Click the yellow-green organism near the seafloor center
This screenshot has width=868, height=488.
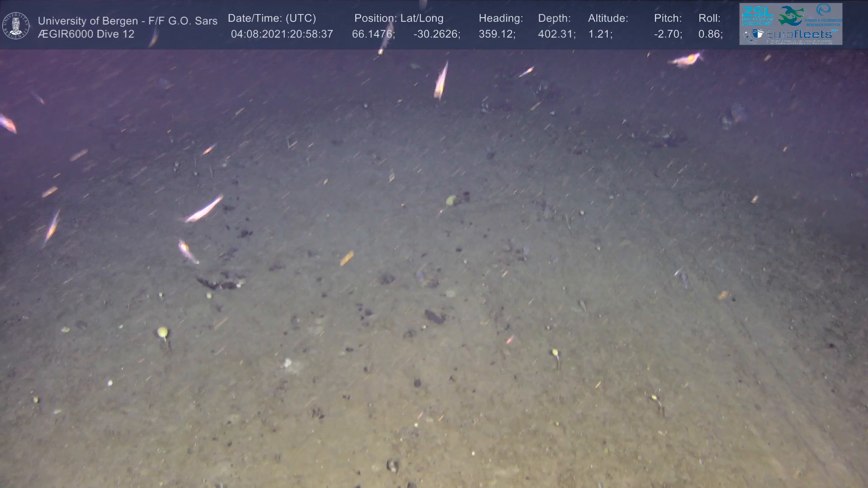click(451, 200)
